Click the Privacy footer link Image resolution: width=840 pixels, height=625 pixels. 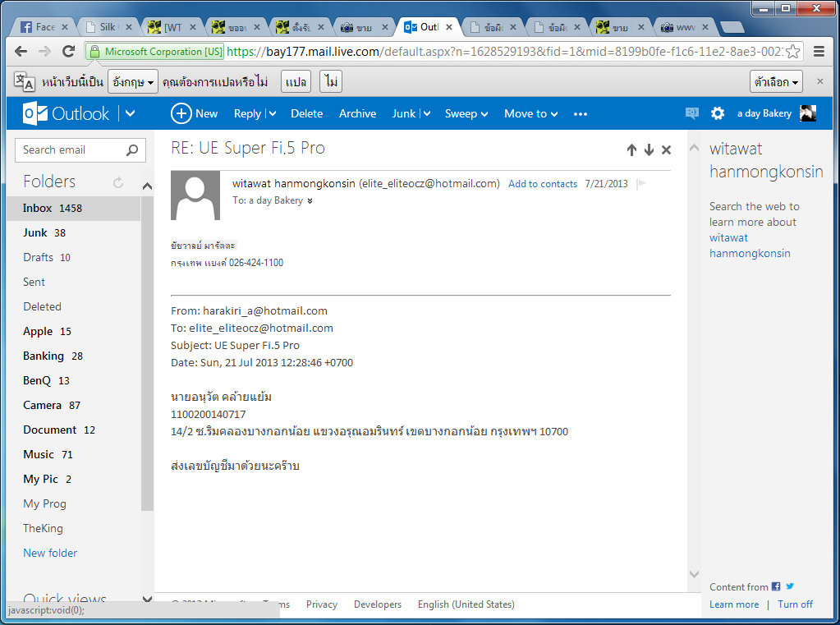(x=321, y=604)
